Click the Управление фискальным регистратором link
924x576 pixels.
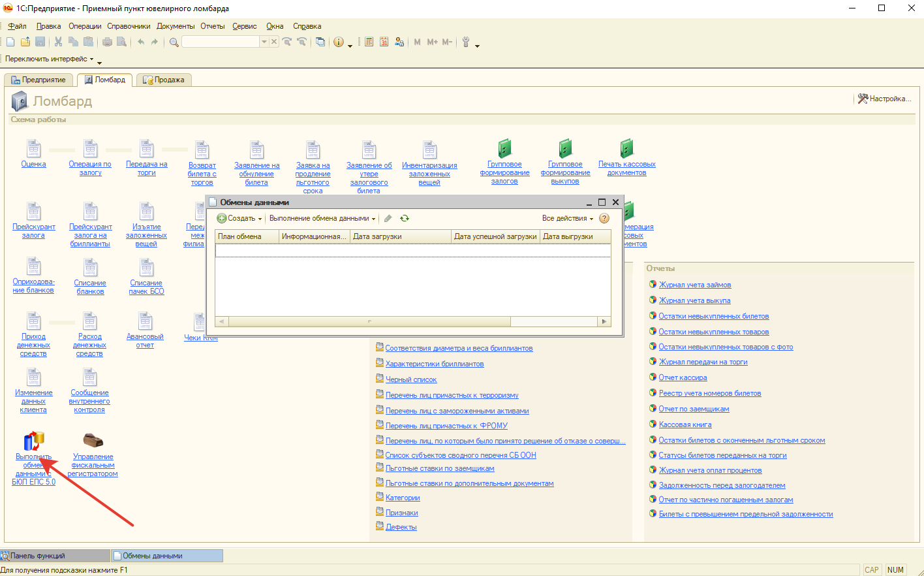pyautogui.click(x=93, y=465)
